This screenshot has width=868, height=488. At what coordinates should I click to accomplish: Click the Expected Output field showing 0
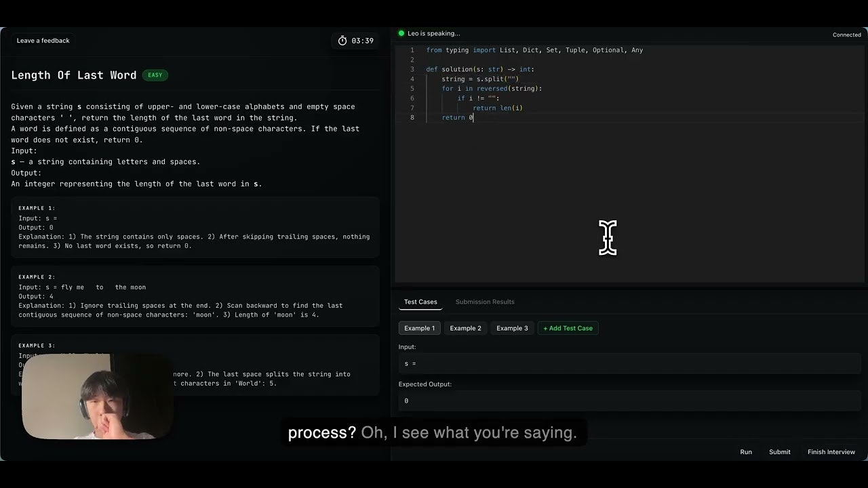629,401
